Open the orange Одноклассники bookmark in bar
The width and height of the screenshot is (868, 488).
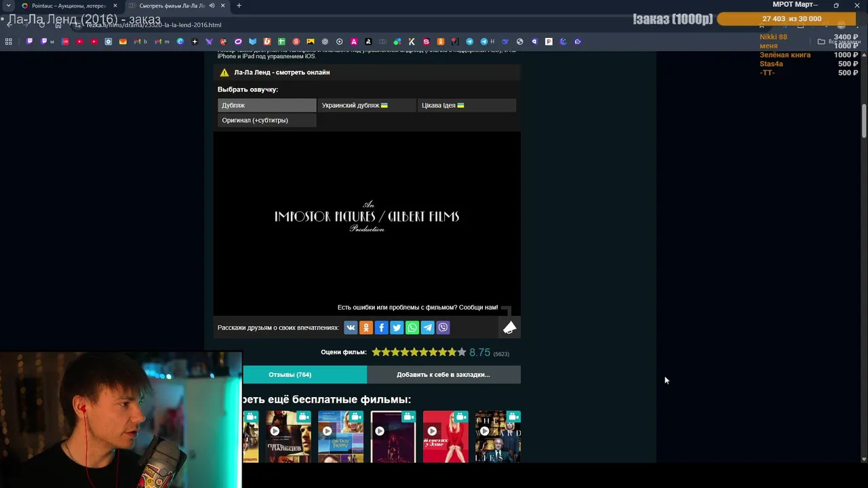tap(441, 41)
